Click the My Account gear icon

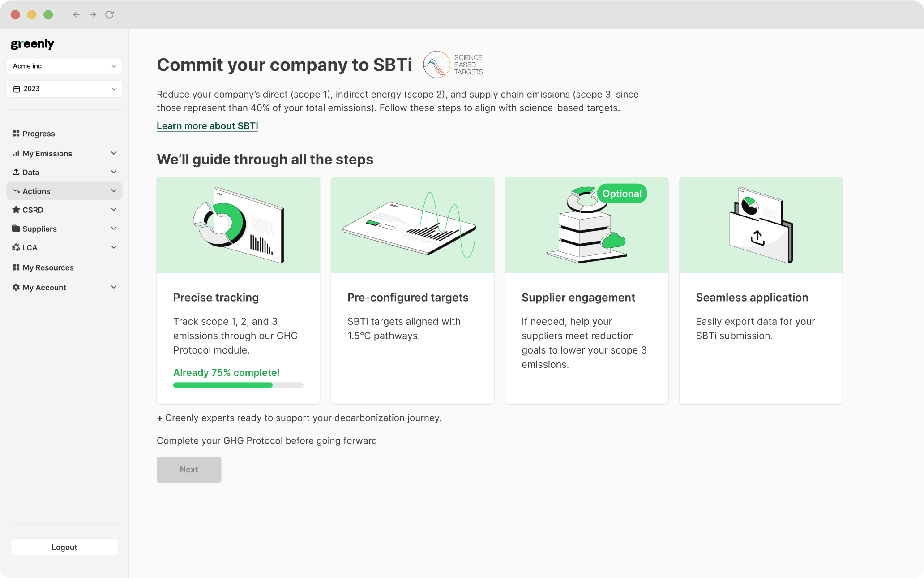click(16, 287)
